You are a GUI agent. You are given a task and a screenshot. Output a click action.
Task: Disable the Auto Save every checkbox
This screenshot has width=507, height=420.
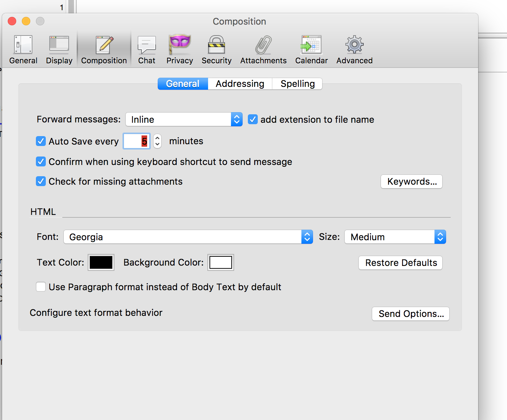click(x=41, y=141)
